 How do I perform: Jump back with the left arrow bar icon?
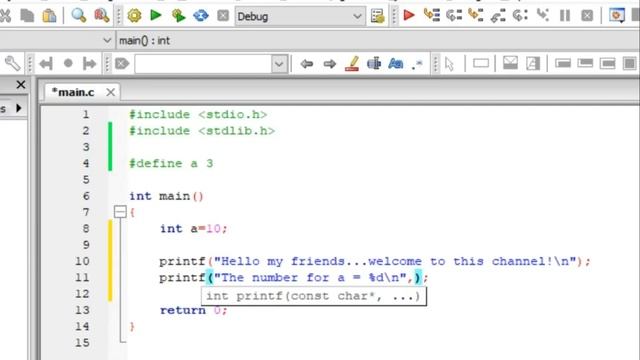46,64
